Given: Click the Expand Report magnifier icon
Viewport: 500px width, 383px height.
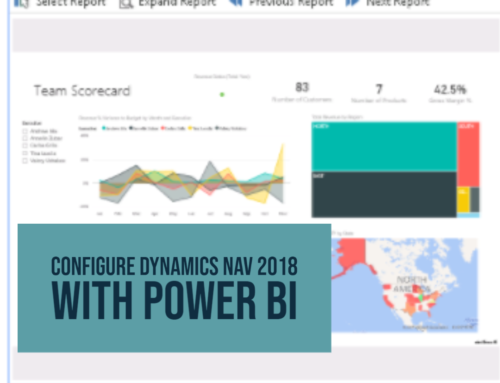Looking at the screenshot, I should tap(126, 3).
